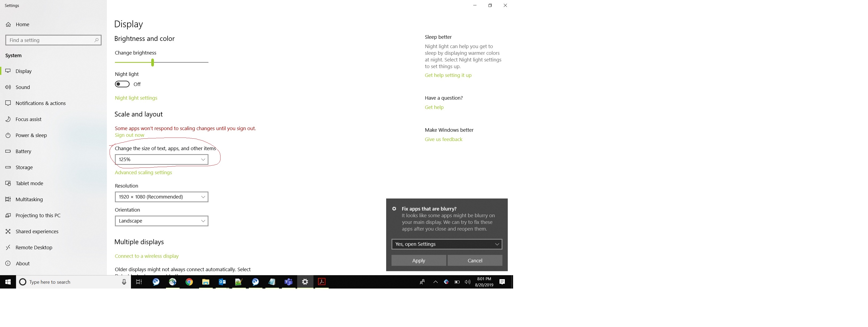Click the Remote Desktop icon
Image resolution: width=868 pixels, height=327 pixels.
(x=8, y=248)
